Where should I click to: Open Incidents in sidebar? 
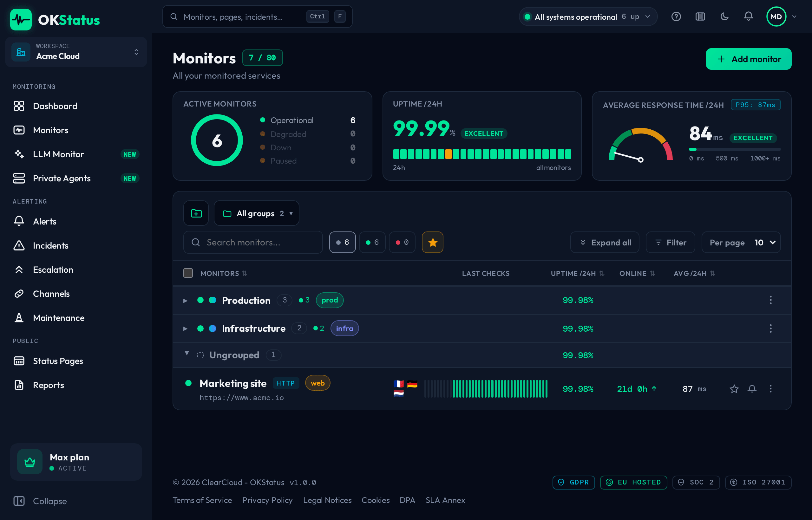pyautogui.click(x=76, y=245)
